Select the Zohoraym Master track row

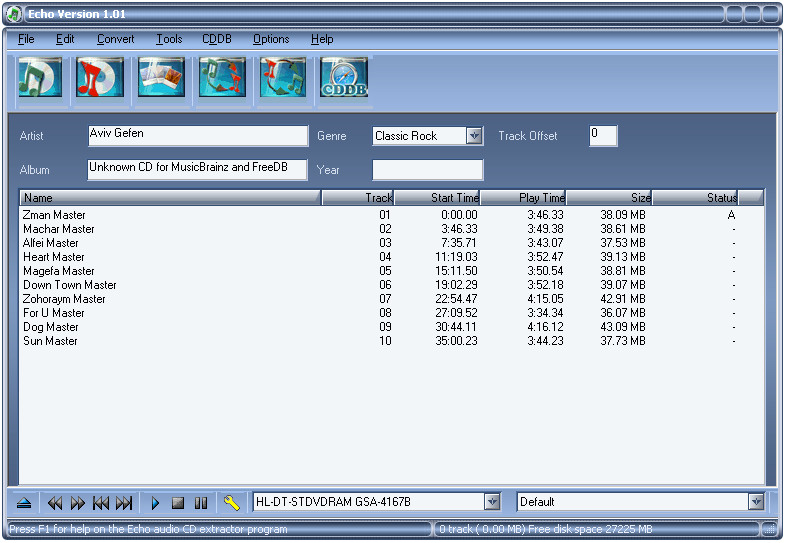pos(391,299)
